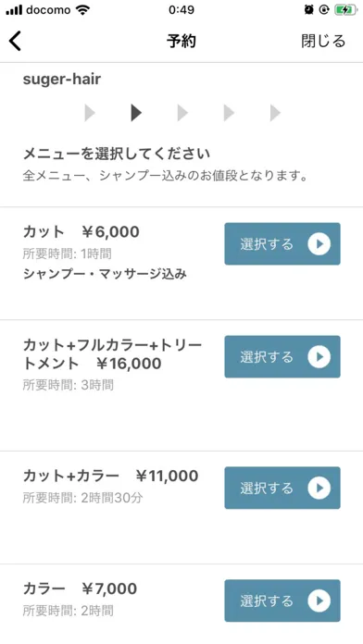Tap the back arrow in the header
This screenshot has height=644, width=363.
click(15, 41)
